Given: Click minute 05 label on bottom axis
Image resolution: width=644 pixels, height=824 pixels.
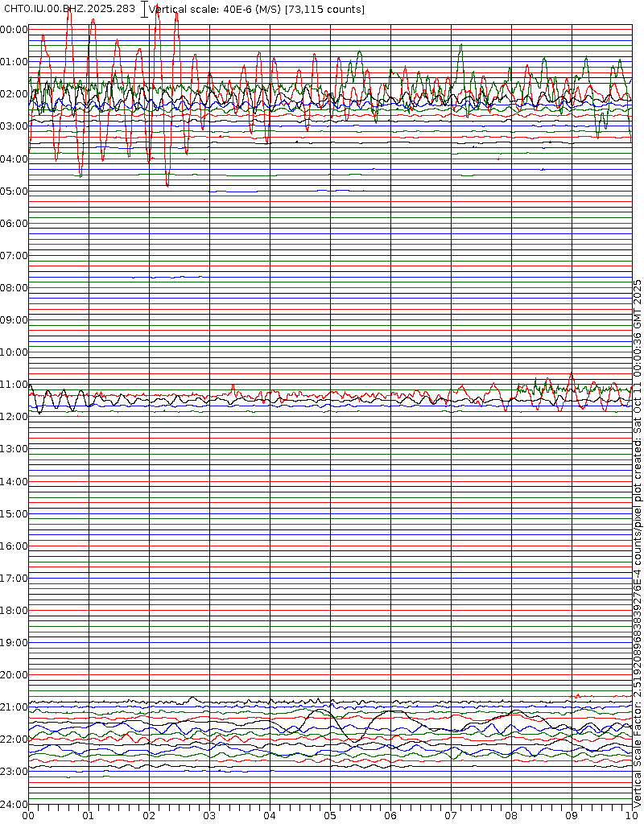Looking at the screenshot, I should tap(330, 815).
